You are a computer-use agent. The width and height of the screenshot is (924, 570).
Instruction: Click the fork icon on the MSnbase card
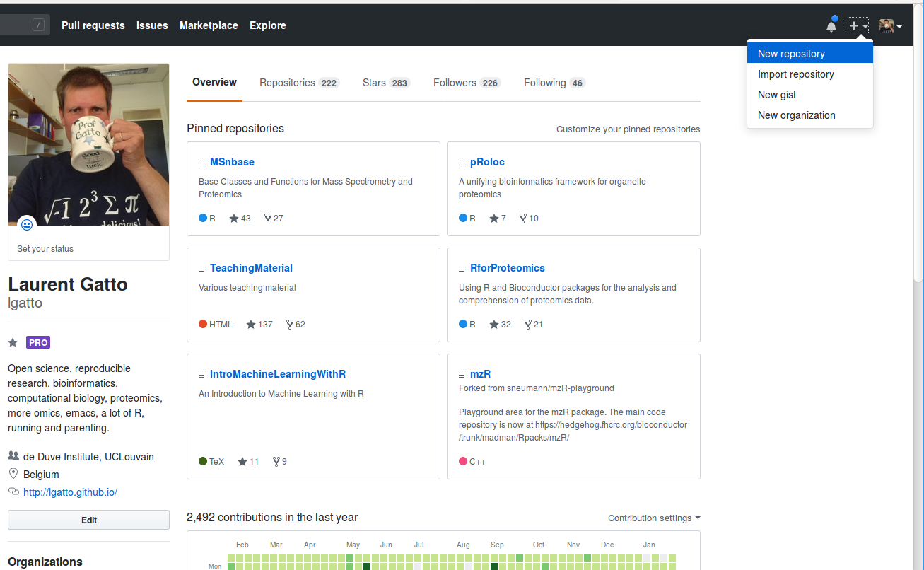pyautogui.click(x=267, y=218)
